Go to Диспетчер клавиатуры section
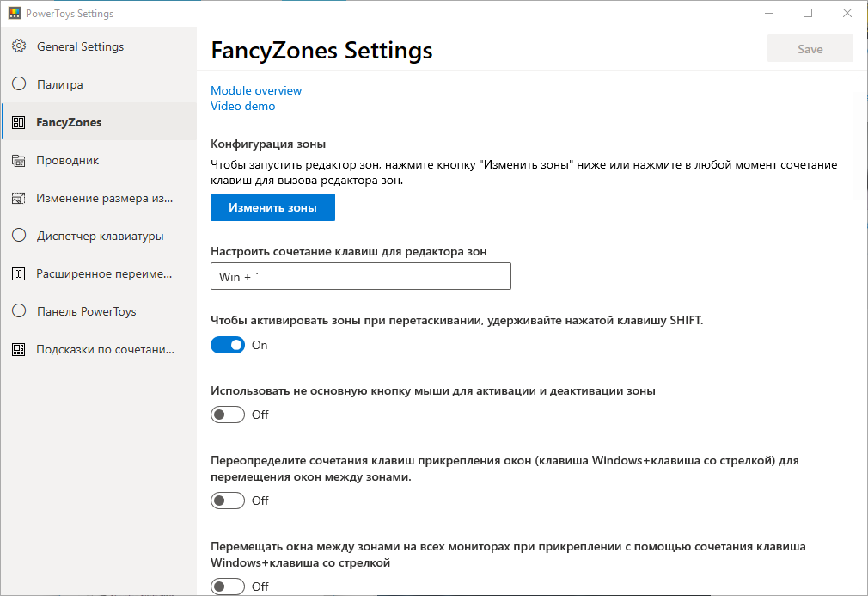 click(100, 236)
